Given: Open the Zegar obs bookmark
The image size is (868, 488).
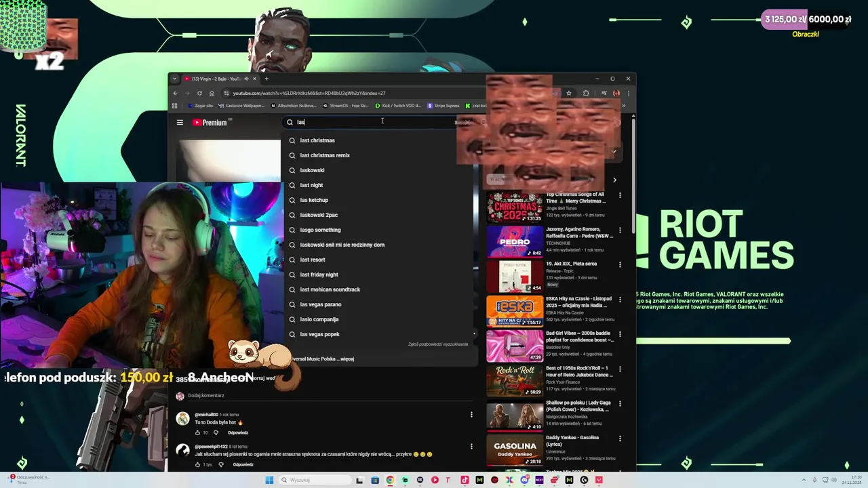Looking at the screenshot, I should pos(200,106).
